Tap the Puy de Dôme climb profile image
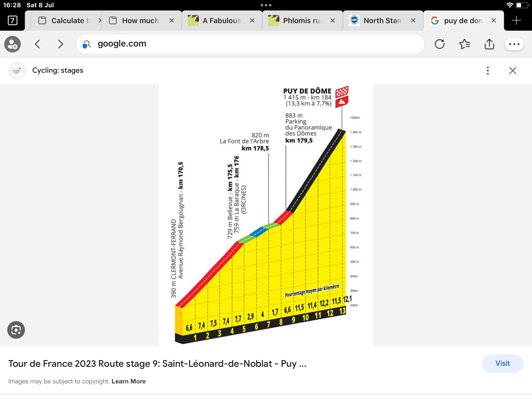This screenshot has width=532, height=399. [266, 215]
